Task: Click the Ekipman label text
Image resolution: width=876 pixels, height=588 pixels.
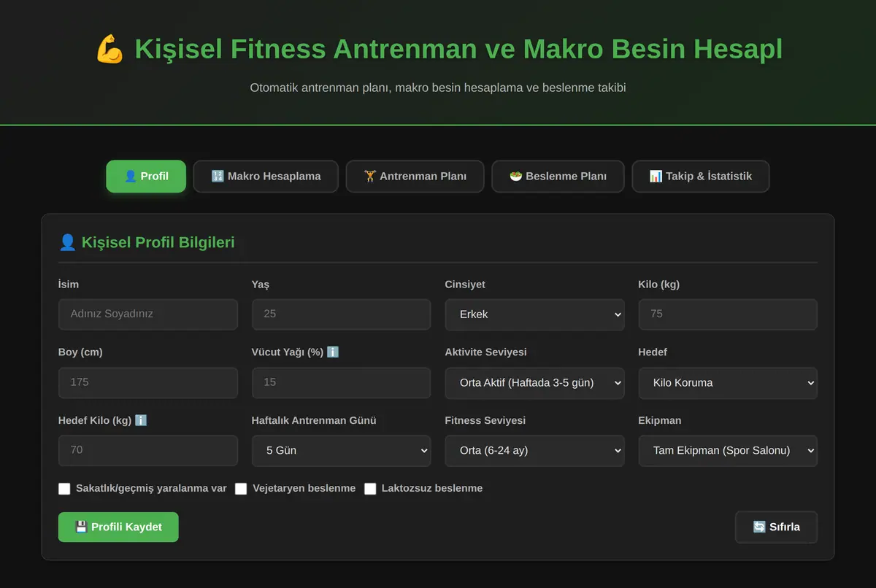Action: point(661,420)
